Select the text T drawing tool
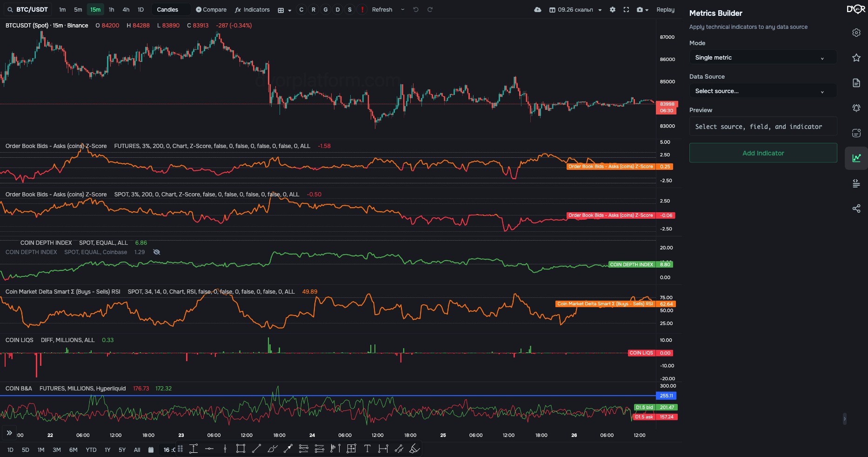868x457 pixels. pyautogui.click(x=367, y=449)
